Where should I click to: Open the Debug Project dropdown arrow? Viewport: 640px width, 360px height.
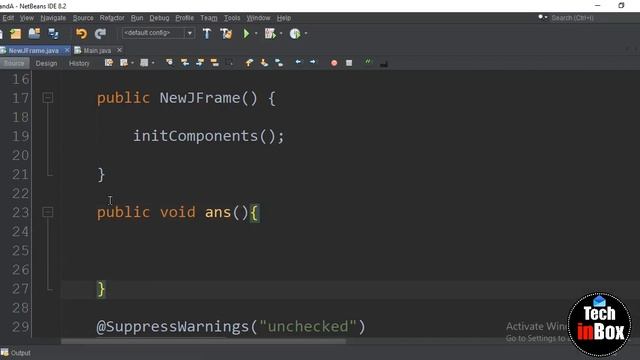pyautogui.click(x=281, y=33)
